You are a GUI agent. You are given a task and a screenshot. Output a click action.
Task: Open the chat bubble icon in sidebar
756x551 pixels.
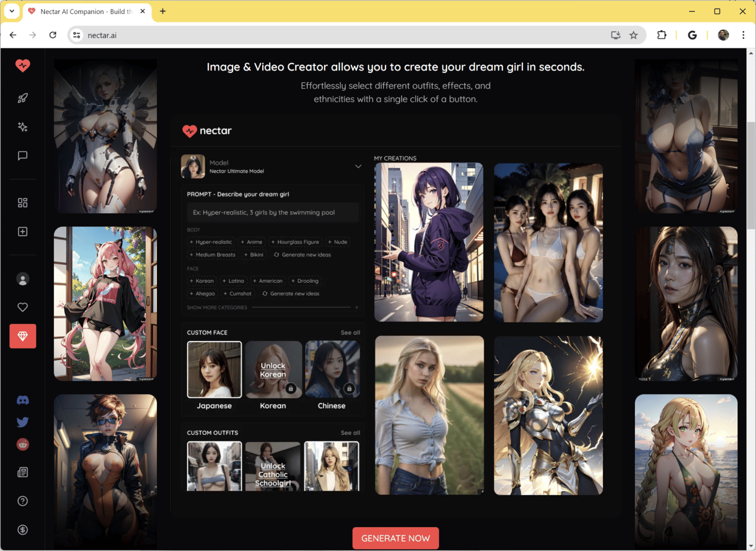click(23, 156)
